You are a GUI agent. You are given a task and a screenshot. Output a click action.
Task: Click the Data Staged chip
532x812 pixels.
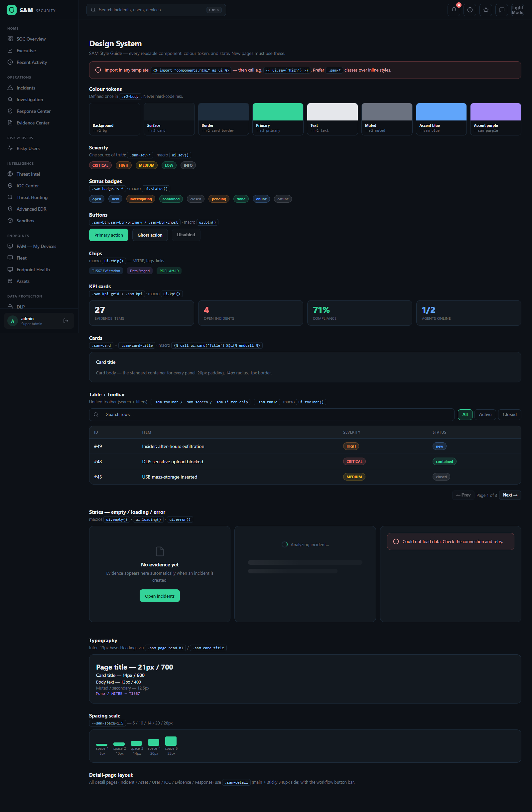[140, 271]
